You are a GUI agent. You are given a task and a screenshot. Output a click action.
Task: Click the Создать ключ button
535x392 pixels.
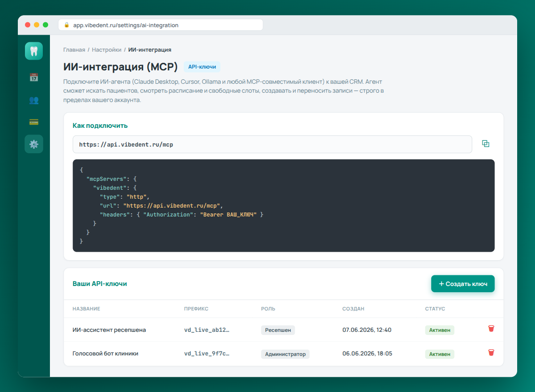pyautogui.click(x=463, y=284)
